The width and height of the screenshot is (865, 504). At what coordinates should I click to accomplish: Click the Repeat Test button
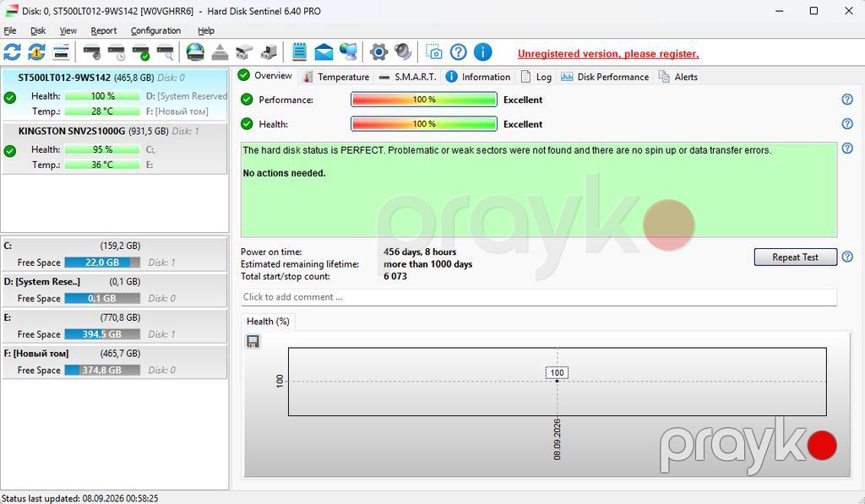point(795,257)
